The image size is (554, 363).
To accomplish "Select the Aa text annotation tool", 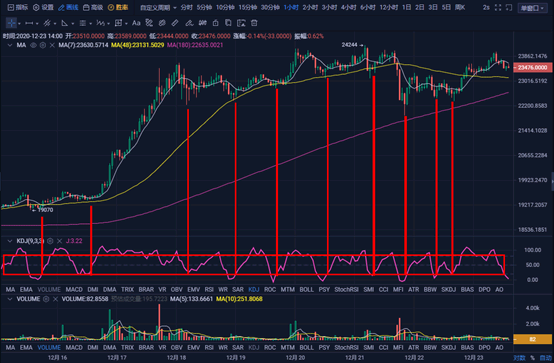I will [136, 23].
